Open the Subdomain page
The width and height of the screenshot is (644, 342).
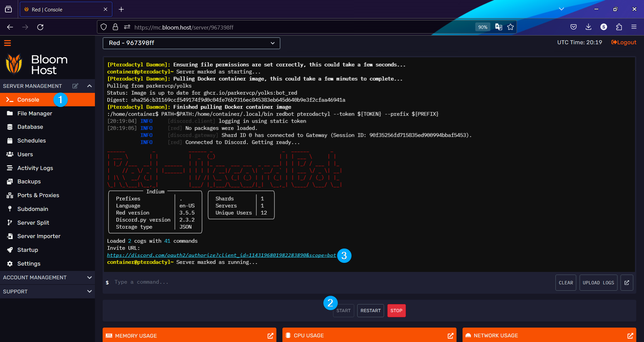tap(47, 209)
